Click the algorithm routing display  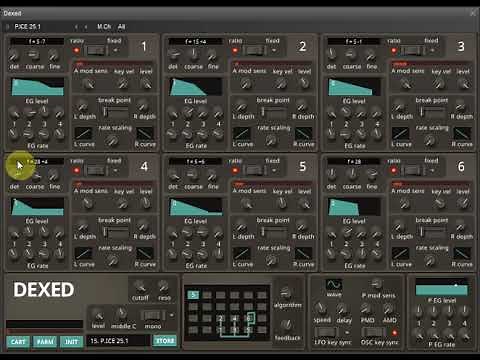pyautogui.click(x=227, y=312)
